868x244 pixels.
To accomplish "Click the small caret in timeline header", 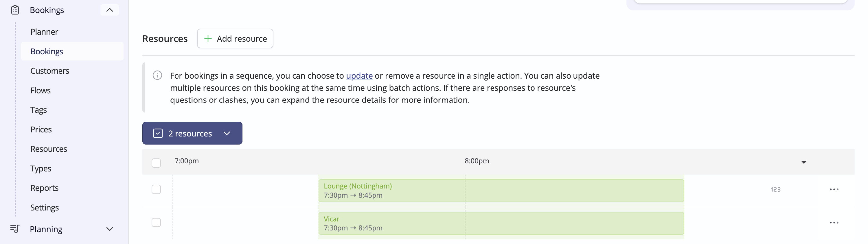I will (x=804, y=162).
